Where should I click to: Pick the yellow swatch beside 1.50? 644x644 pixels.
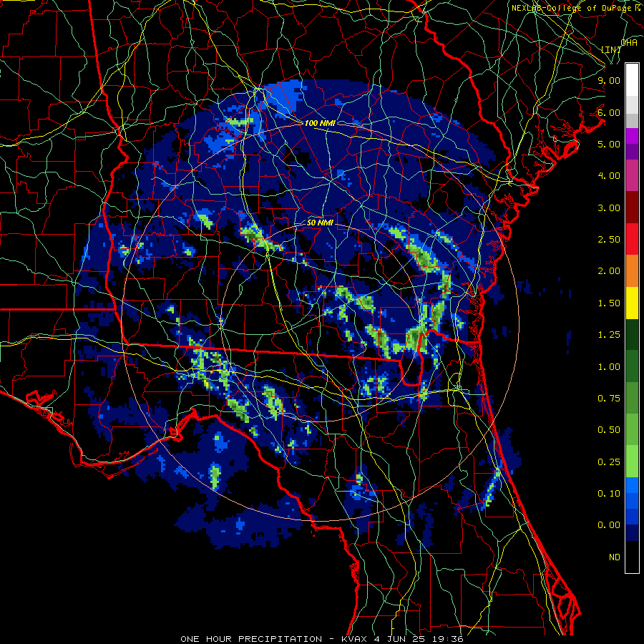point(632,303)
